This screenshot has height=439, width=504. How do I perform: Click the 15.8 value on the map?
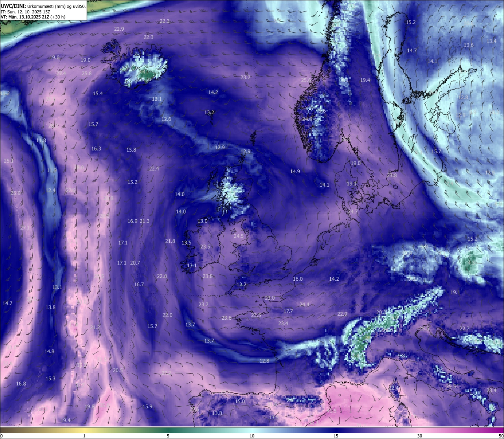[131, 150]
